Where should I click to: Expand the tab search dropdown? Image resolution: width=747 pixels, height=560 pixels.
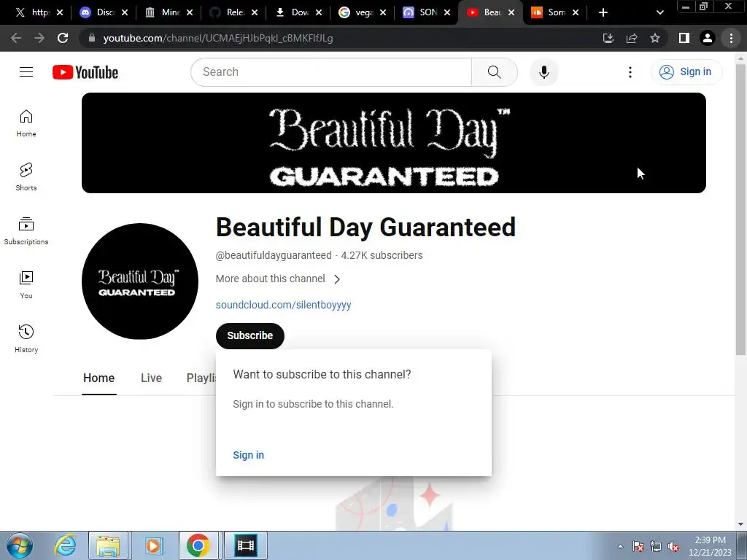click(x=659, y=12)
